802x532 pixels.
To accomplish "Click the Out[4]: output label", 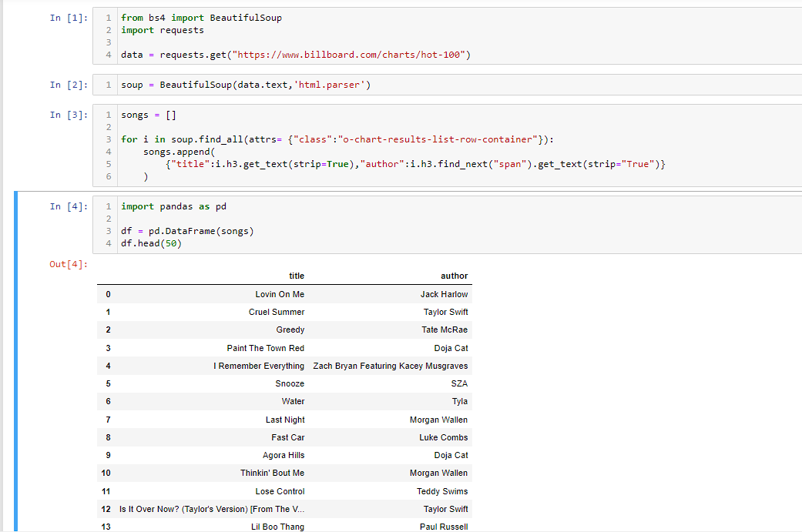I will (65, 264).
